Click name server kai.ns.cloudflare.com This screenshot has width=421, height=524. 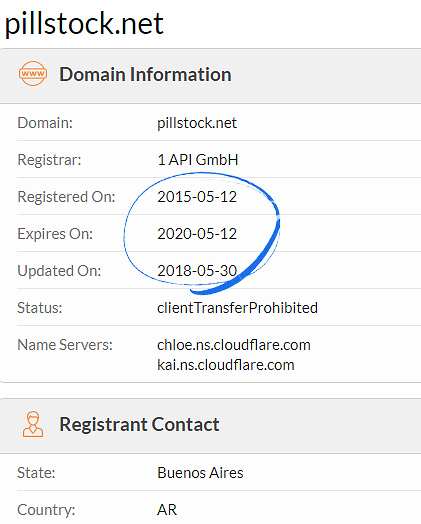coord(226,365)
